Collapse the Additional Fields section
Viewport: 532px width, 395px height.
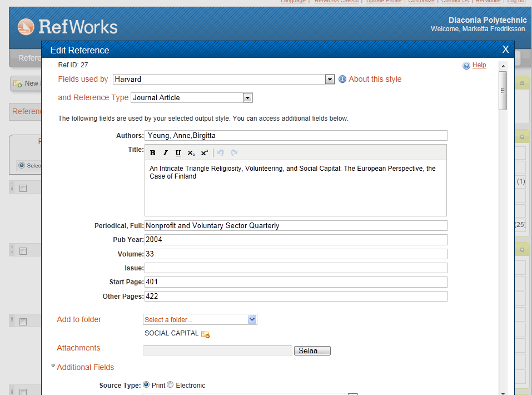coord(53,366)
